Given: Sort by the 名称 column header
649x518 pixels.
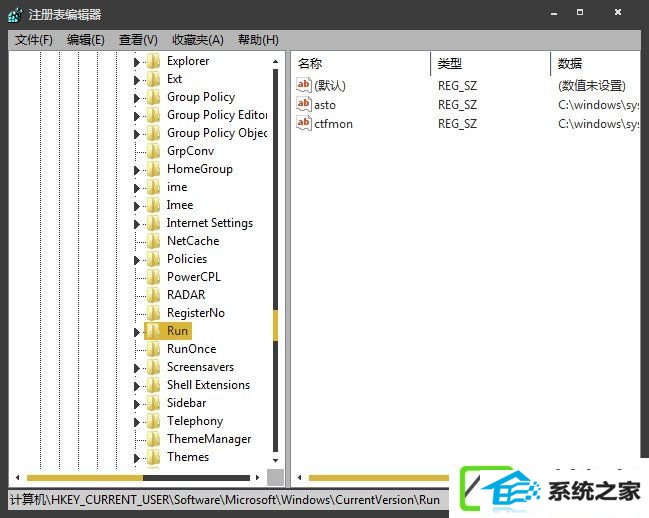Looking at the screenshot, I should (310, 63).
